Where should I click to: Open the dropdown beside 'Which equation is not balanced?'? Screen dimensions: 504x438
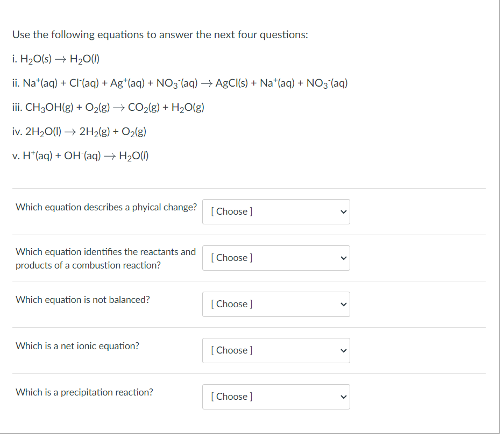pyautogui.click(x=275, y=304)
